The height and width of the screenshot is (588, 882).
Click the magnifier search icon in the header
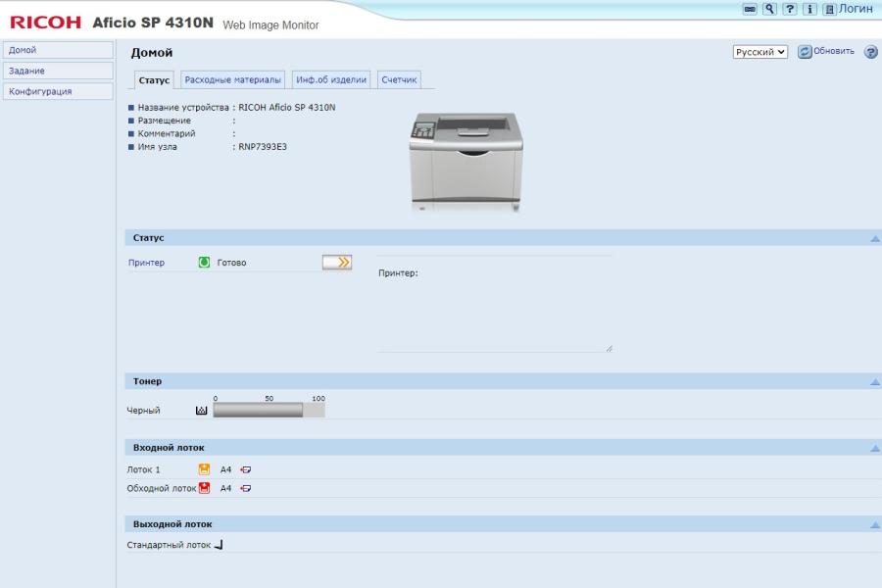point(769,9)
